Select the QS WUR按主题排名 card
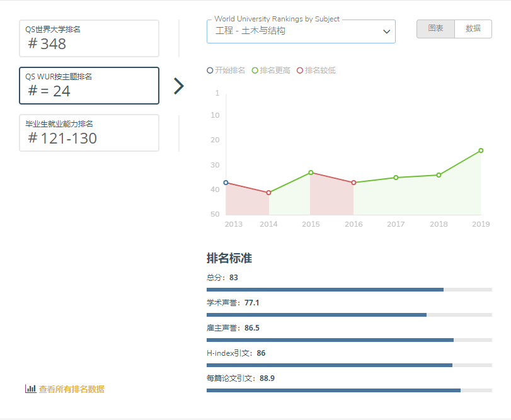Image resolution: width=511 pixels, height=420 pixels. [x=89, y=86]
